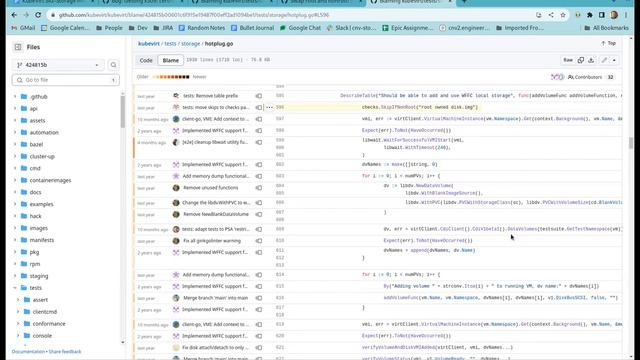Copy raw file contents icon
640x360 pixels.
[580, 60]
